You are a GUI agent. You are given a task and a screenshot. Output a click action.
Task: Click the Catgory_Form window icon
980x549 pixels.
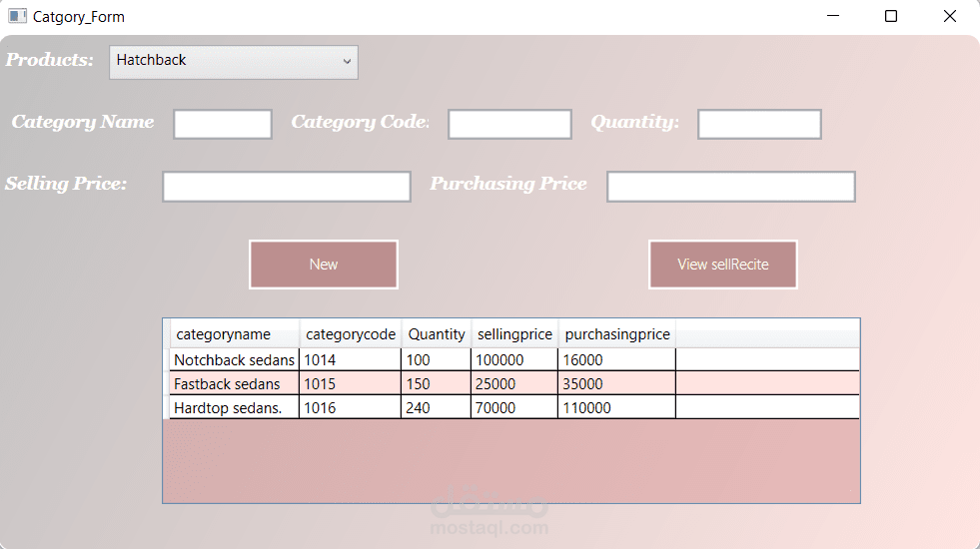(x=17, y=16)
